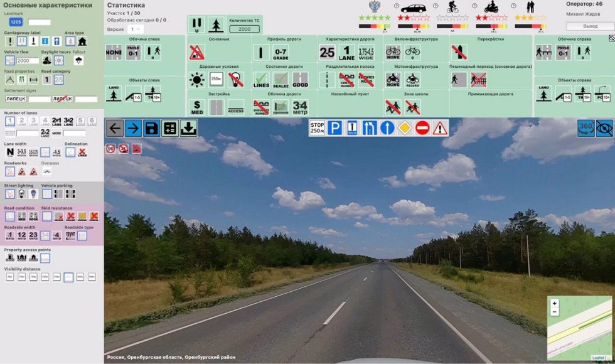Select the No Entry road sign
The width and height of the screenshot is (615, 364).
point(422,128)
